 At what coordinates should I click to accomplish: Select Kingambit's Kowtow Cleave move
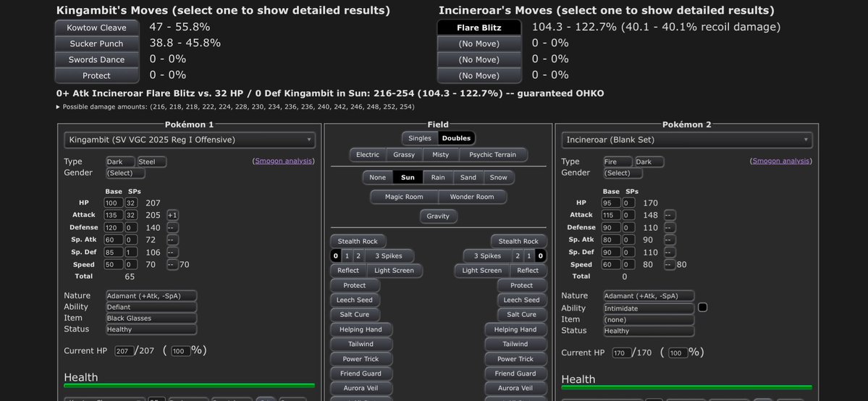tap(96, 28)
